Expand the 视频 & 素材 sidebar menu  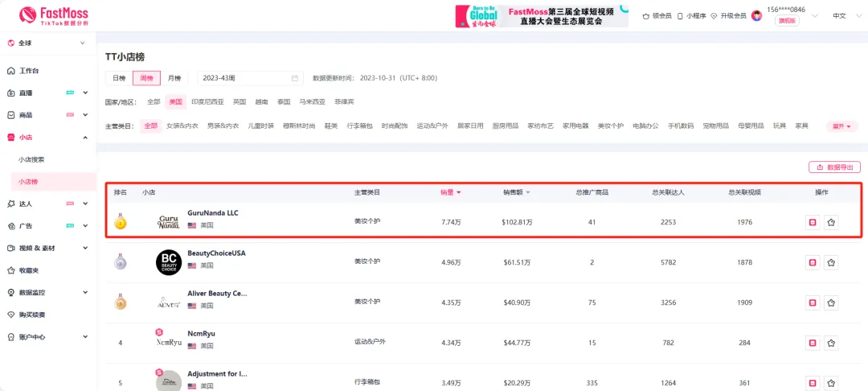click(x=85, y=248)
